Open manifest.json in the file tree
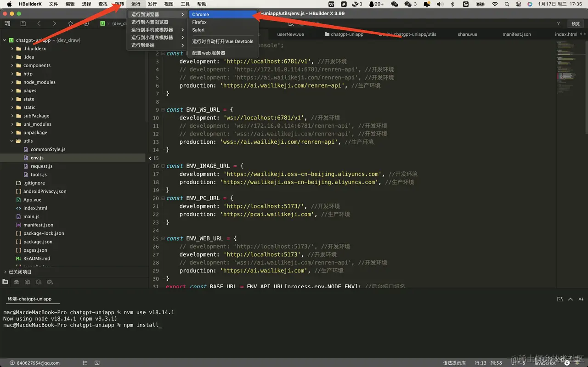Viewport: 588px width, 367px height. (x=38, y=225)
